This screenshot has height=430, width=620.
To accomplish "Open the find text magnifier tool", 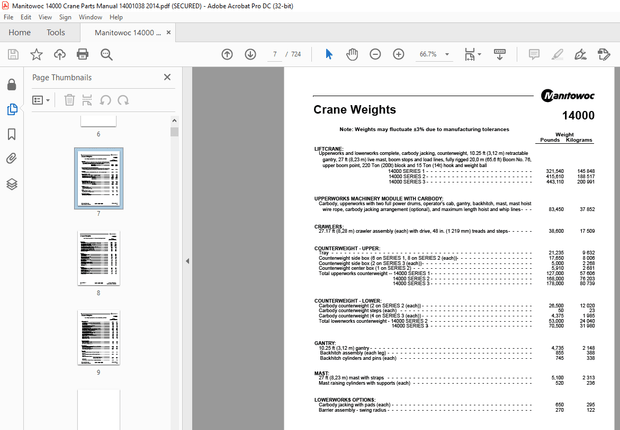I will 106,54.
